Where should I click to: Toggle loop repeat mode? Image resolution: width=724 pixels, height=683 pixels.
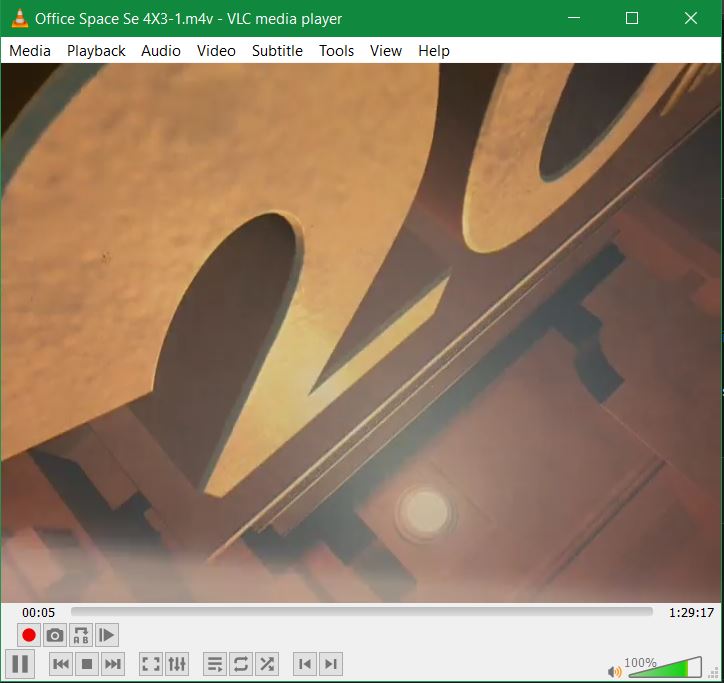pos(241,664)
